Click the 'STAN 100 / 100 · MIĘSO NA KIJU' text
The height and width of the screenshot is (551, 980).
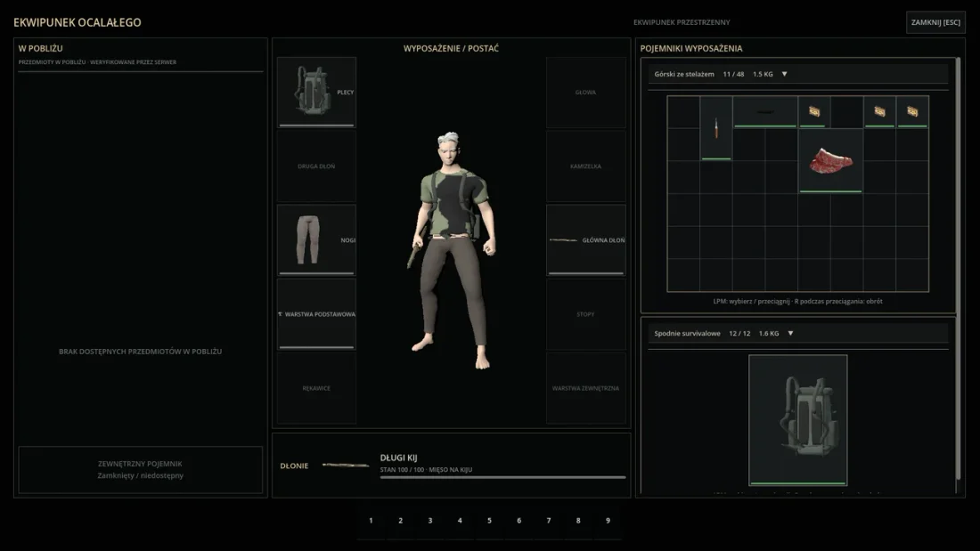(426, 470)
